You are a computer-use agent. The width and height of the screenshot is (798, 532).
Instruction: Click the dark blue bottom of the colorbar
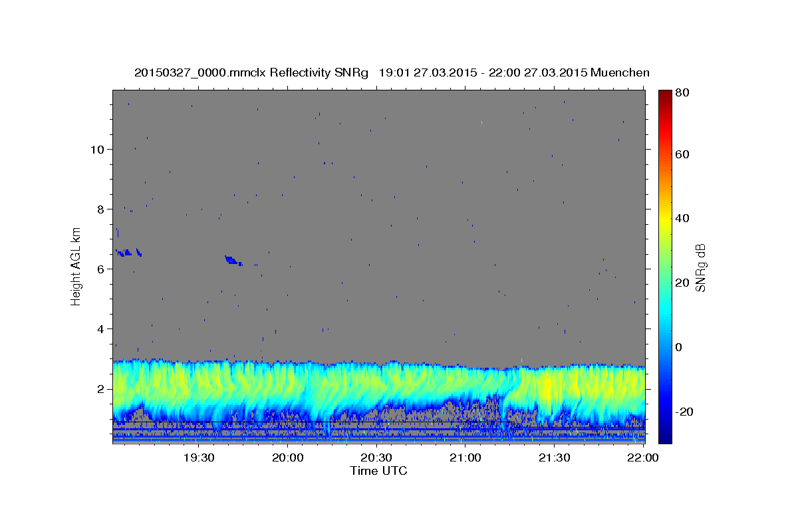665,436
